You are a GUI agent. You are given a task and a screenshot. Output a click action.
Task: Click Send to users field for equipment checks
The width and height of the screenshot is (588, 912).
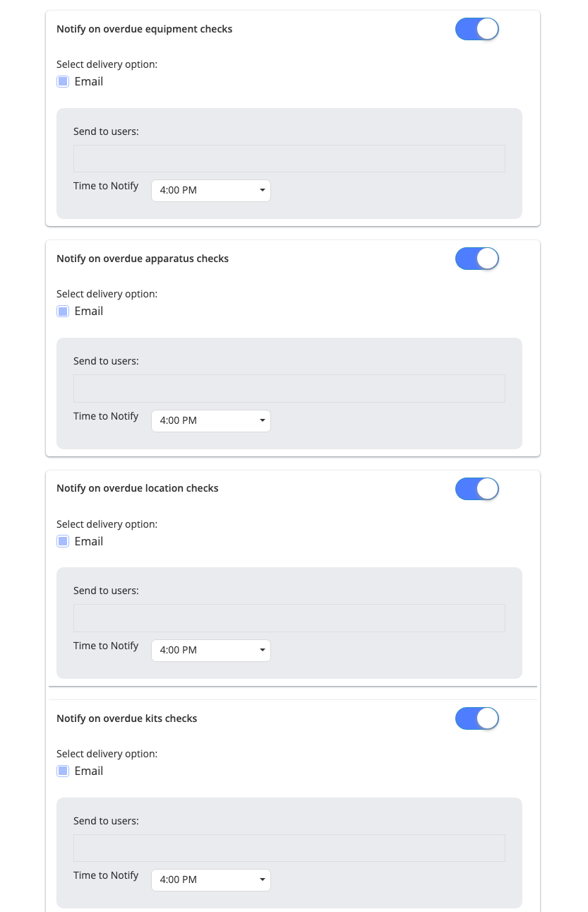pyautogui.click(x=289, y=158)
